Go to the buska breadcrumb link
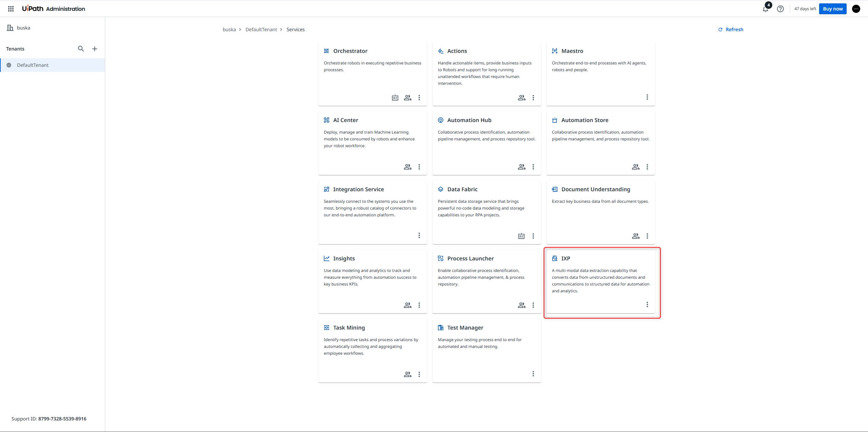The image size is (868, 432). 229,30
